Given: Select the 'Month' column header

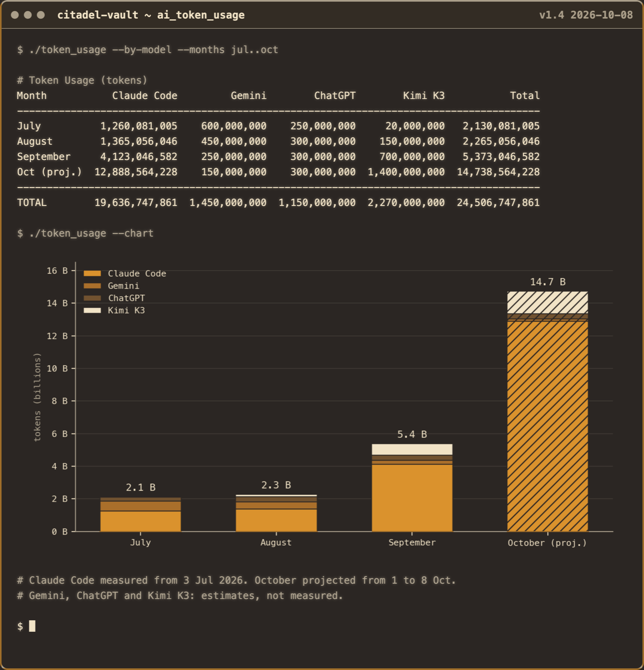Looking at the screenshot, I should coord(32,95).
